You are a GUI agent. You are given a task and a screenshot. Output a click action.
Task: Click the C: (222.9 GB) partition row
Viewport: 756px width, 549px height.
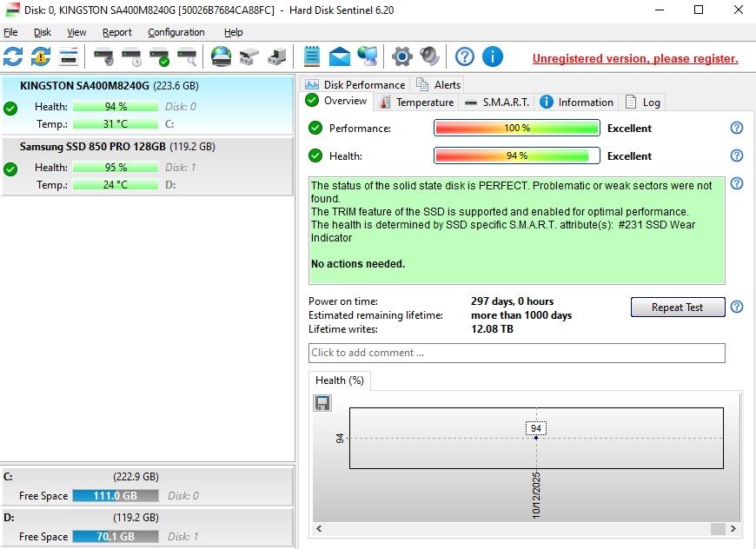pos(147,486)
